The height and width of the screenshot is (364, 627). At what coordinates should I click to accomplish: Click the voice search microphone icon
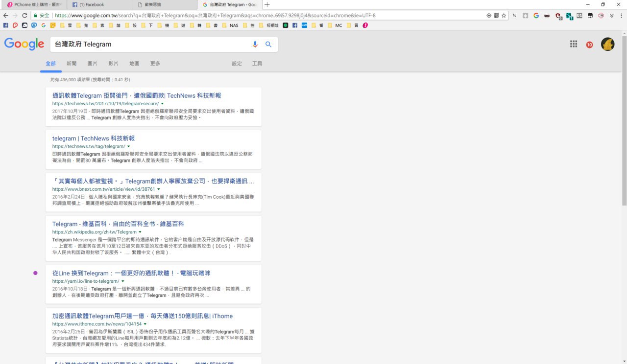[x=255, y=45]
